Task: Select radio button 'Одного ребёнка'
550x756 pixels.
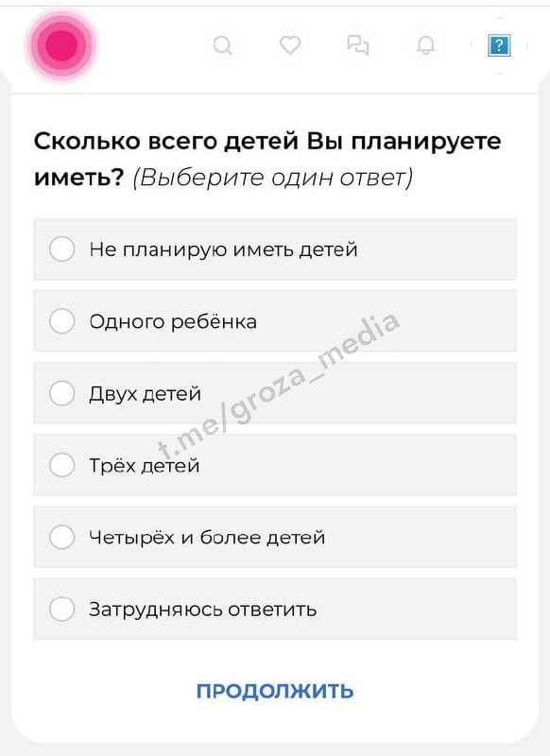Action: (62, 321)
